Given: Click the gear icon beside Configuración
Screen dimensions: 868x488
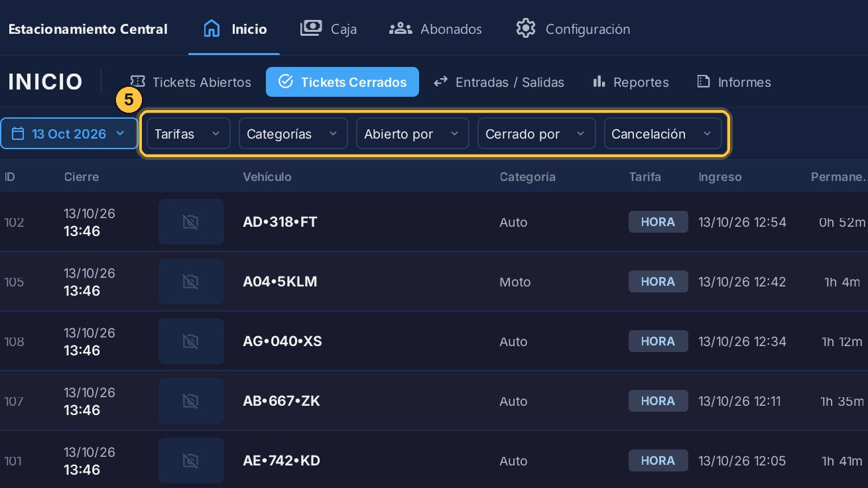Looking at the screenshot, I should click(x=526, y=29).
